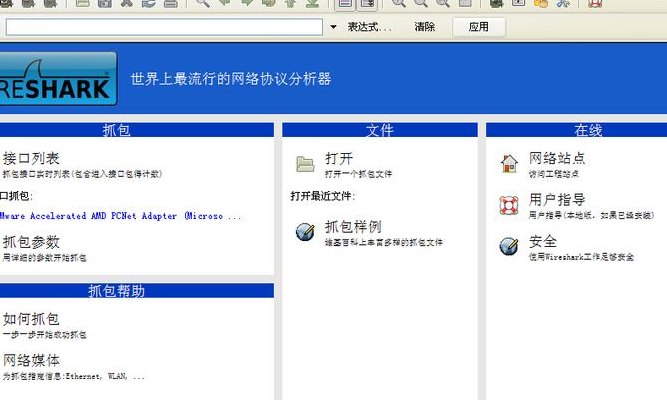Open the 如何抓包 help entry

(31, 319)
